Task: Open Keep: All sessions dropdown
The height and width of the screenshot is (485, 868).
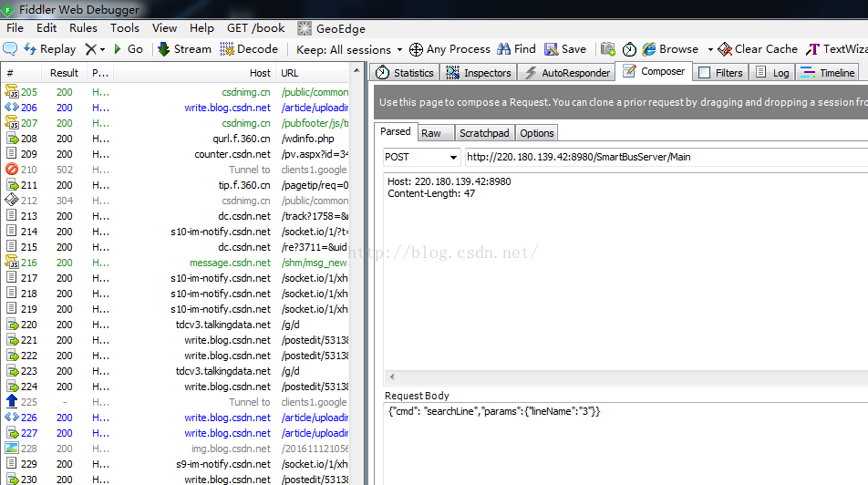Action: click(349, 50)
